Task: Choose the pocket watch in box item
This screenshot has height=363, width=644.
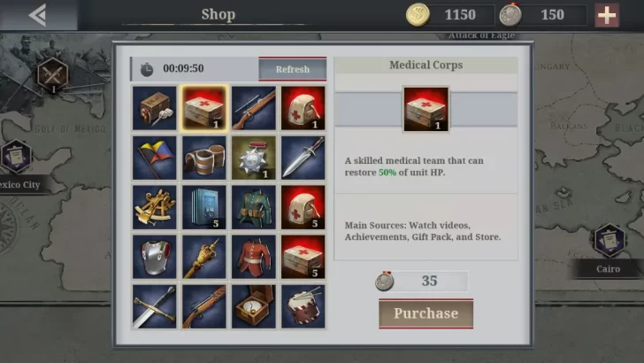Action: point(253,306)
